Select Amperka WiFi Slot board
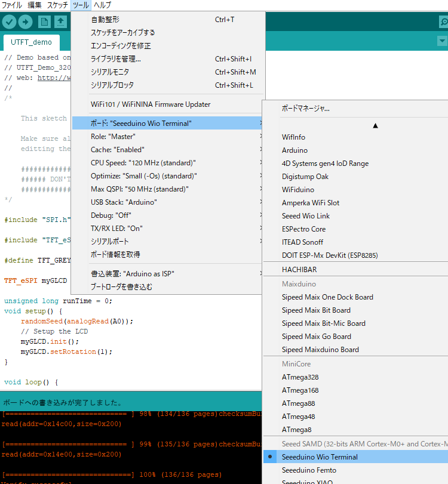This screenshot has width=448, height=484. [x=355, y=203]
